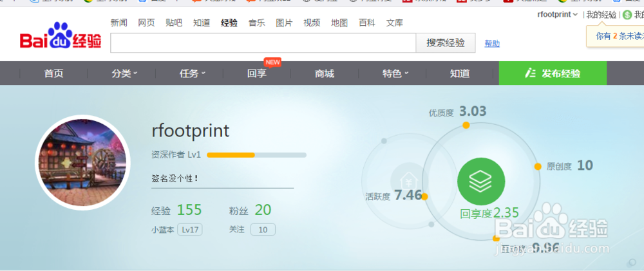Click the 搜索经验 search button

click(x=446, y=42)
